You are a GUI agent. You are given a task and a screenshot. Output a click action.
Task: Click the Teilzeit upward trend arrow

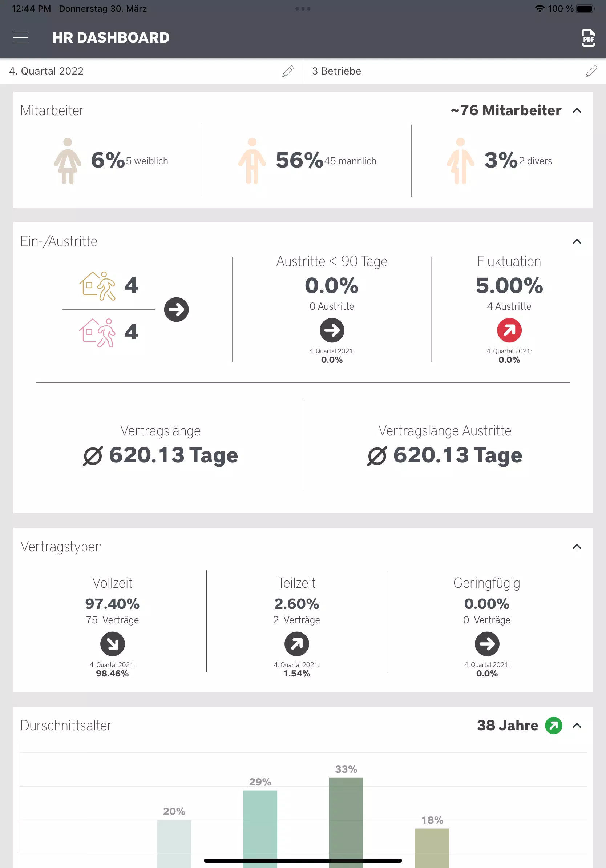(296, 644)
